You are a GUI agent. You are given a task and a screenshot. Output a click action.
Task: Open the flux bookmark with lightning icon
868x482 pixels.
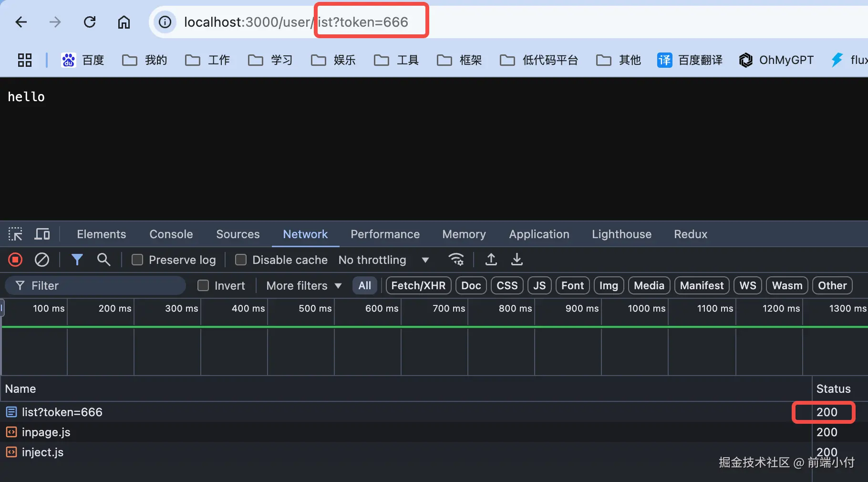(x=849, y=60)
